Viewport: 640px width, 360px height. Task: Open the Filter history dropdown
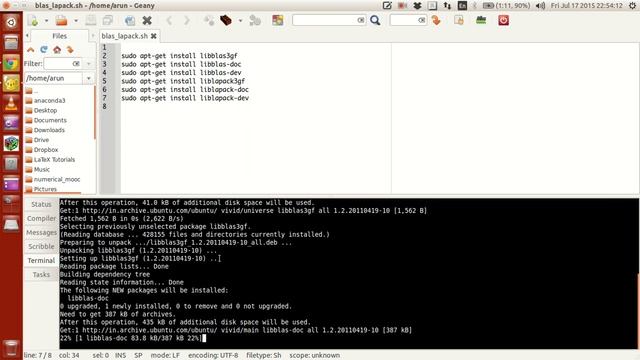point(89,64)
